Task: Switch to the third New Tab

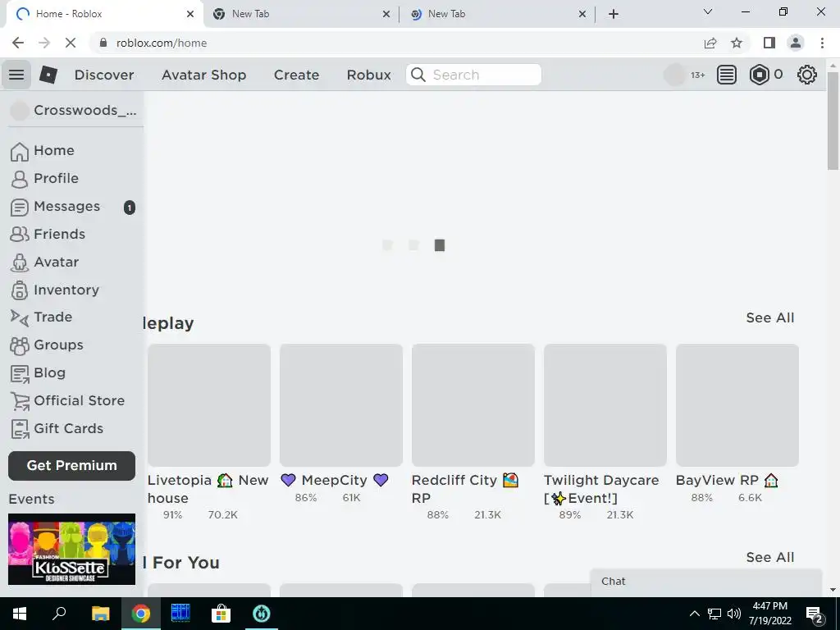Action: click(x=496, y=14)
